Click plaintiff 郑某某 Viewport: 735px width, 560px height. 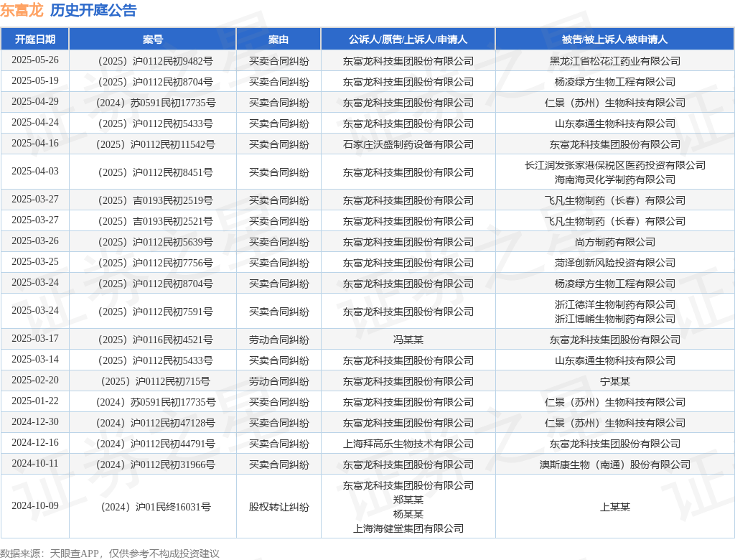[408, 500]
